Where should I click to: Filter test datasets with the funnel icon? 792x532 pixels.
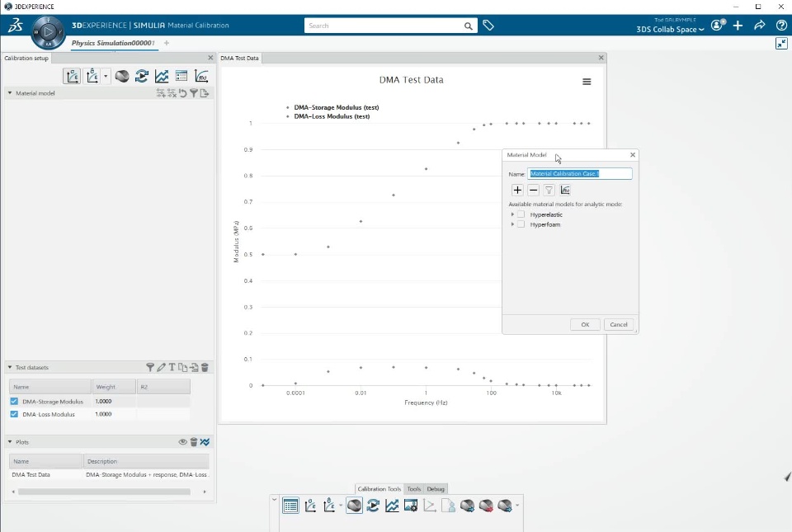point(150,368)
